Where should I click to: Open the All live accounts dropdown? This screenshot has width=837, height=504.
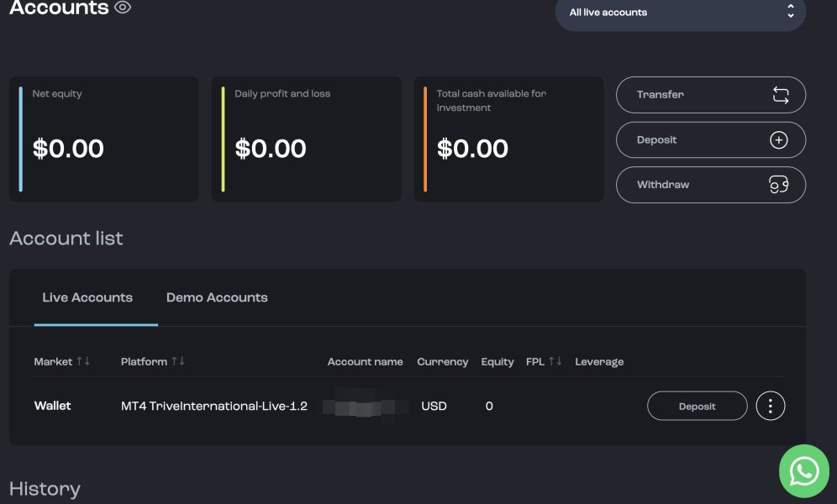click(680, 13)
